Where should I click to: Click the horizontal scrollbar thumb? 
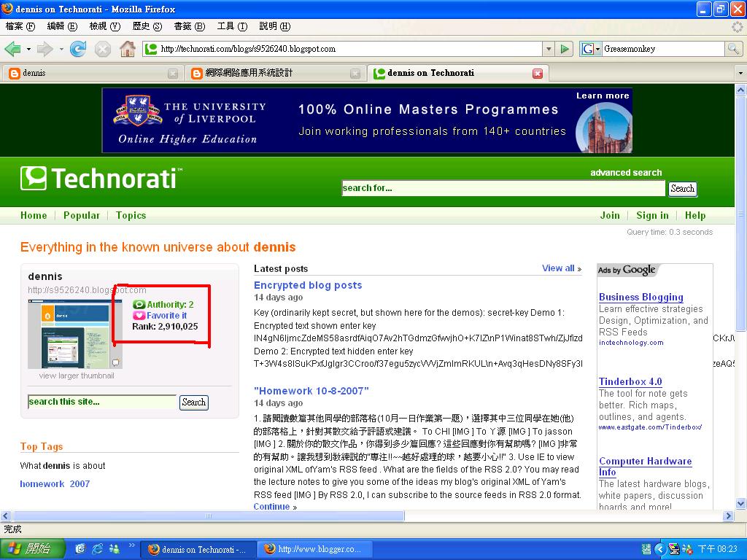pyautogui.click(x=208, y=516)
